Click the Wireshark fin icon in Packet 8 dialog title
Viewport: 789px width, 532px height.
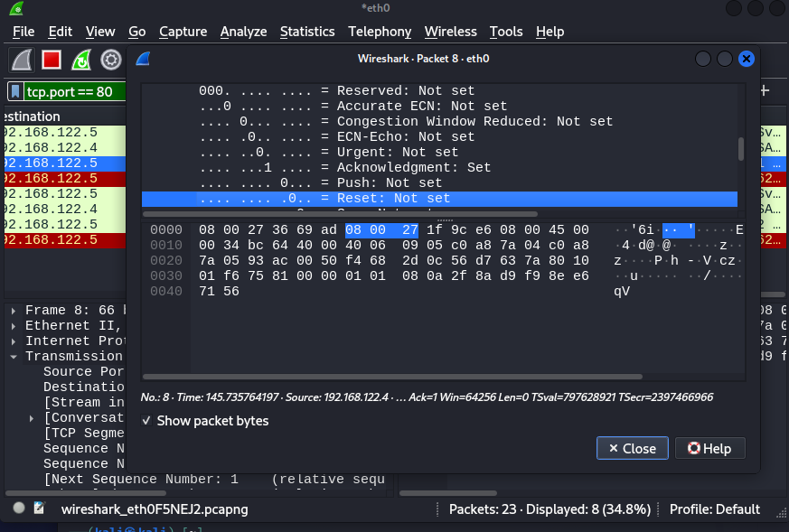pos(143,59)
